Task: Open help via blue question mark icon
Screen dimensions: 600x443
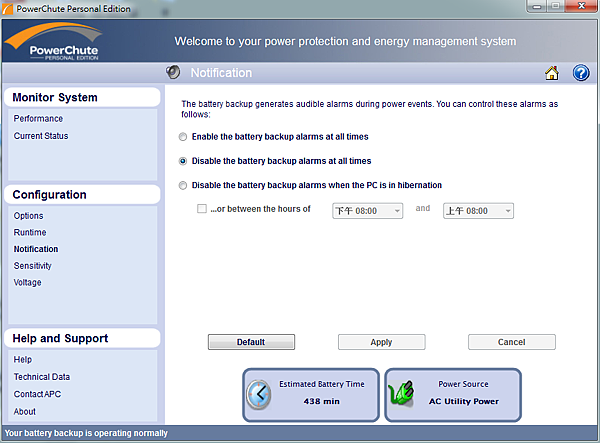Action: pos(580,73)
